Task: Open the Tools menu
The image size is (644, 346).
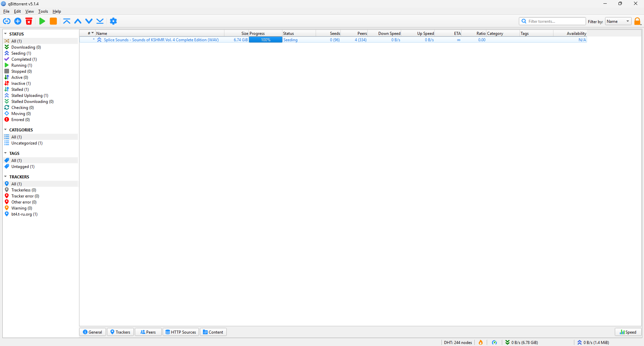Action: click(43, 11)
